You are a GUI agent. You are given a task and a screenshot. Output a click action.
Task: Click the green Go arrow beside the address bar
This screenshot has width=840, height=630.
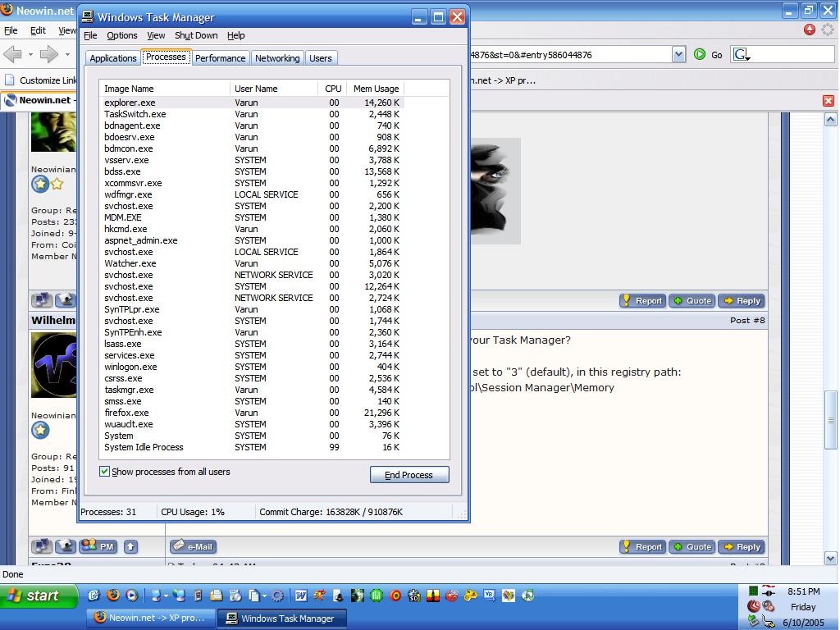(699, 54)
